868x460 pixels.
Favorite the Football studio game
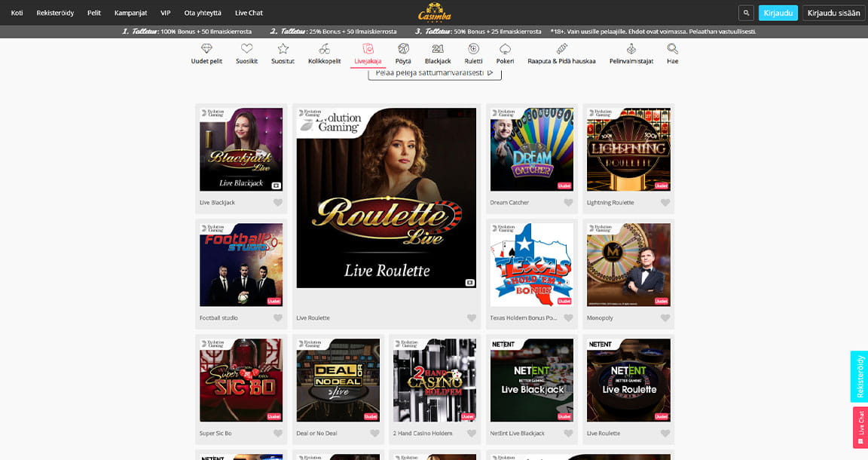[278, 318]
